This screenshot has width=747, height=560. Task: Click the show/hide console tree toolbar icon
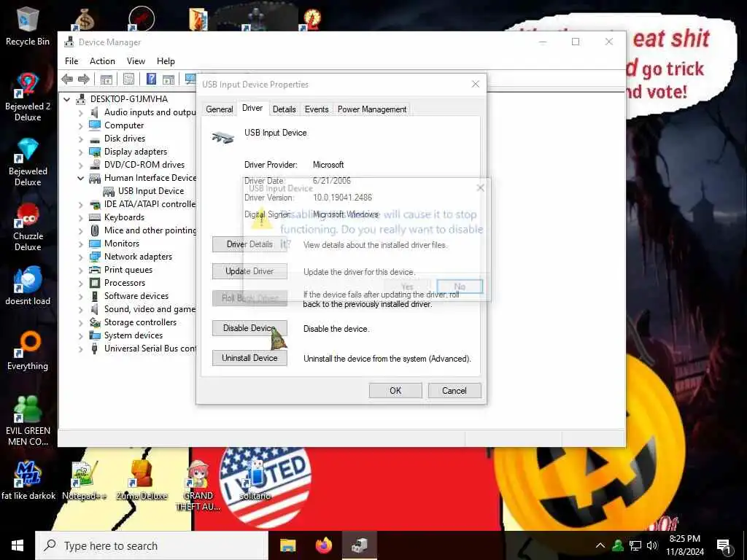pos(107,79)
